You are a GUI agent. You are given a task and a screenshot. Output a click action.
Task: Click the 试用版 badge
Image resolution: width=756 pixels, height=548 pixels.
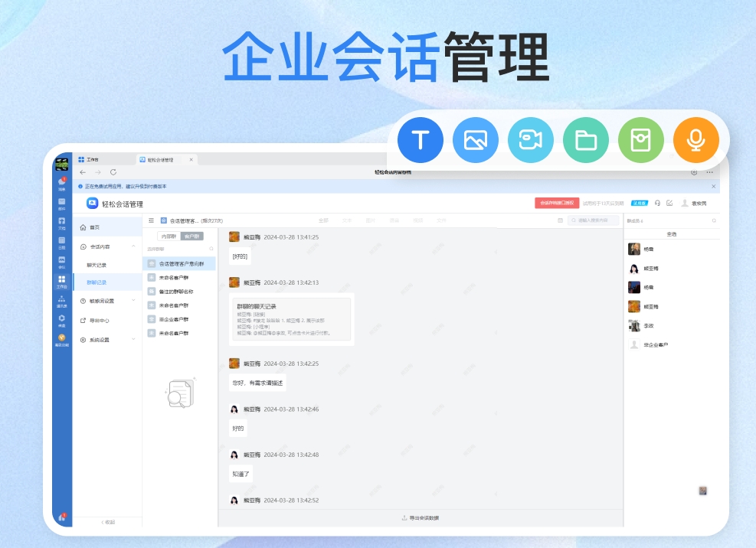(640, 204)
